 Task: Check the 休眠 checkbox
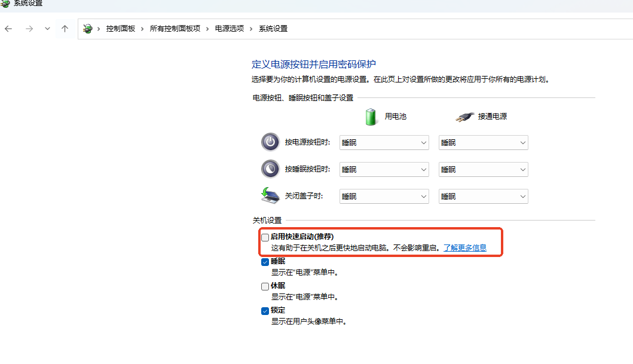click(265, 286)
